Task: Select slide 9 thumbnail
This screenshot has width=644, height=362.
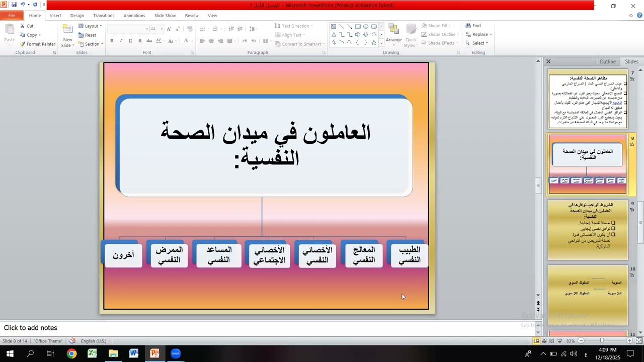Action: 588,230
